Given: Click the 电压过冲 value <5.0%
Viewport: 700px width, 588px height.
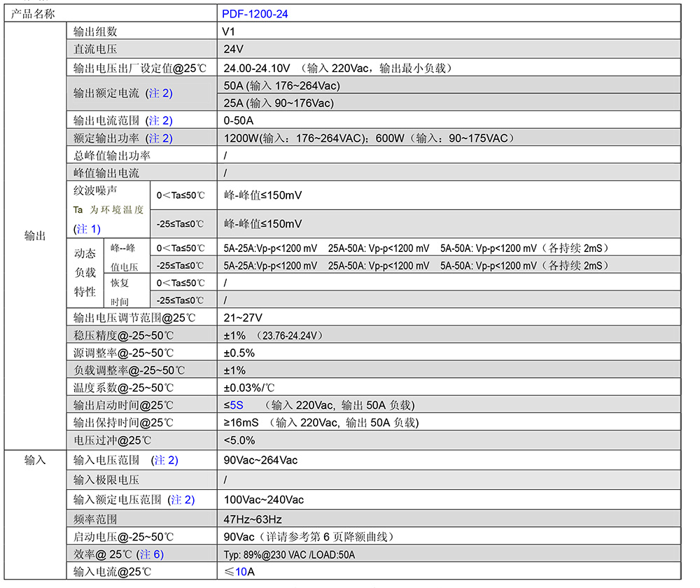Looking at the screenshot, I should point(239,440).
